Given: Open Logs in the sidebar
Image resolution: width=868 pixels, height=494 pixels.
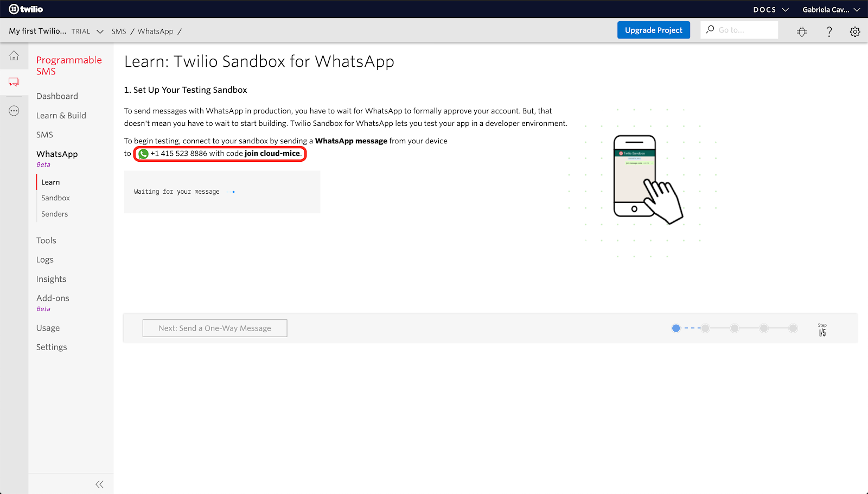Looking at the screenshot, I should 45,260.
